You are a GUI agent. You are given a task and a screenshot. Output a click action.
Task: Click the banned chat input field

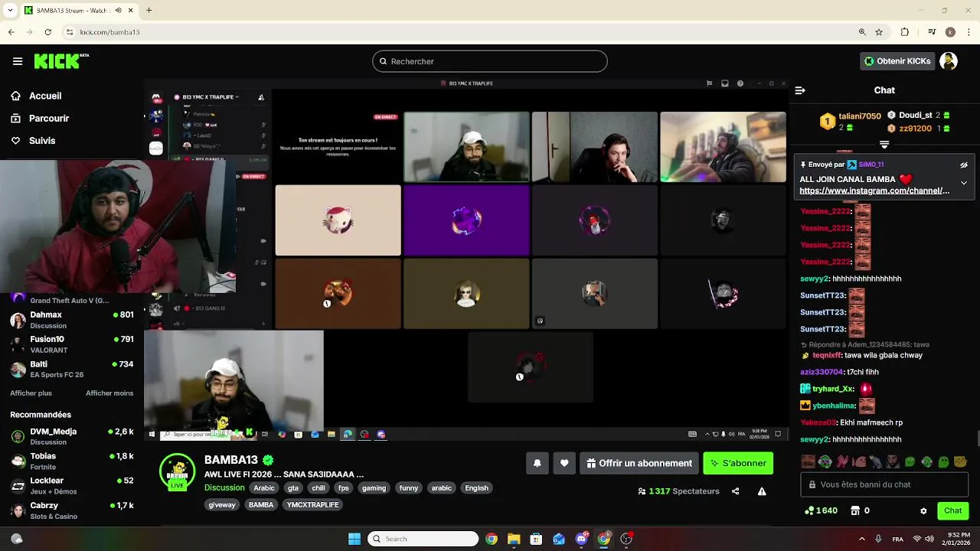(x=884, y=484)
